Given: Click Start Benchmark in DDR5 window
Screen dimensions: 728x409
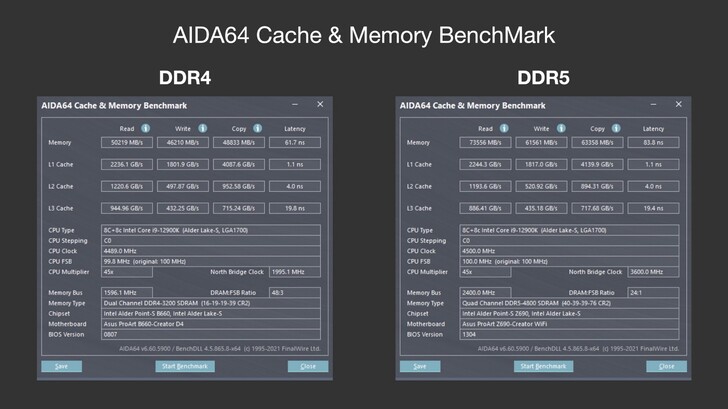Looking at the screenshot, I should click(x=543, y=366).
